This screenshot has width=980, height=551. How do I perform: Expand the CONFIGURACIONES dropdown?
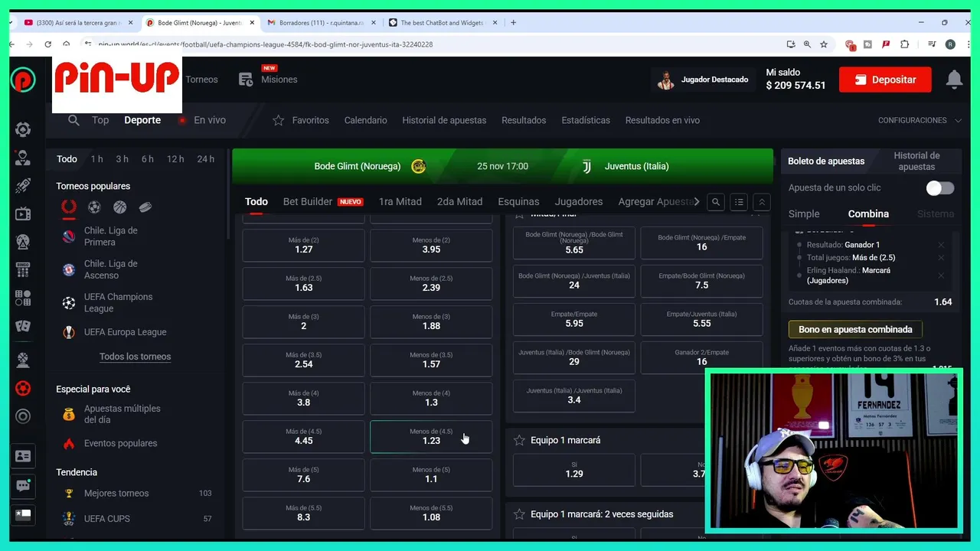coord(918,120)
